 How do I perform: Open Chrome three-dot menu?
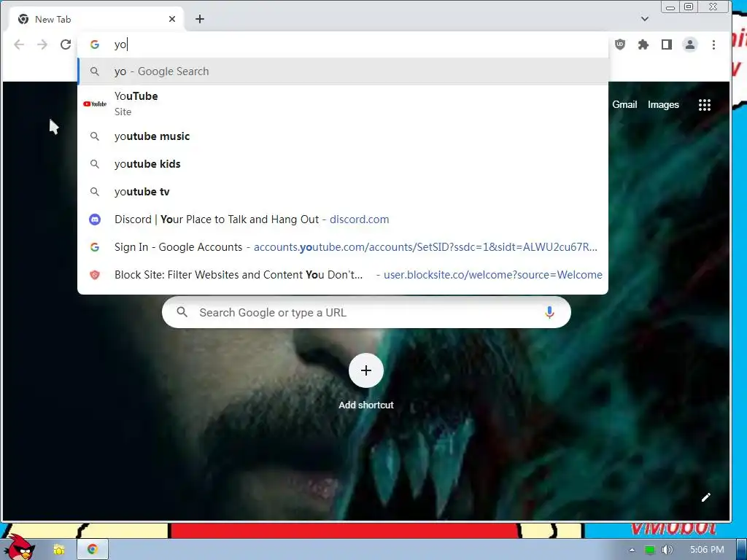713,44
